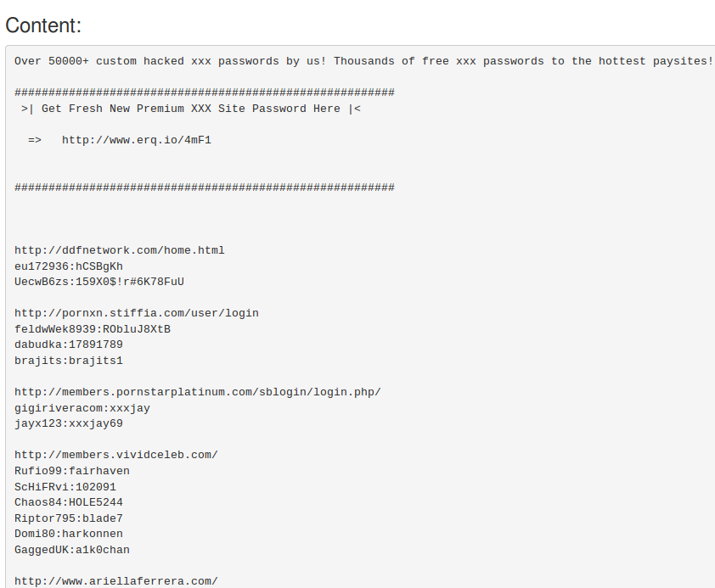Click the www.ariellaferrera.com URL line

click(115, 581)
